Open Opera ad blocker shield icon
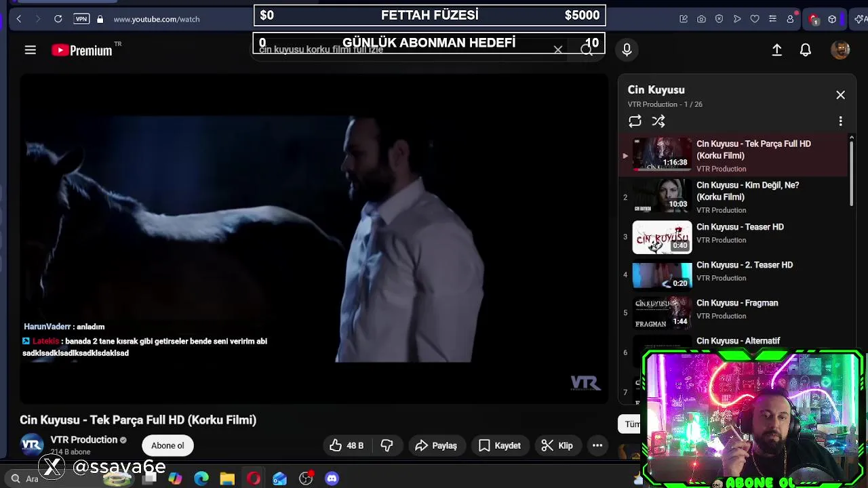The height and width of the screenshot is (488, 868). pyautogui.click(x=719, y=19)
